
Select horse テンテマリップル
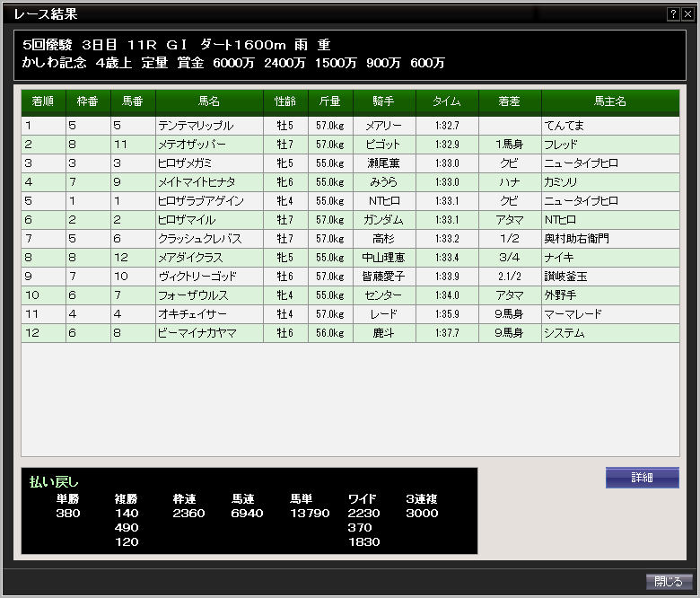(x=196, y=126)
